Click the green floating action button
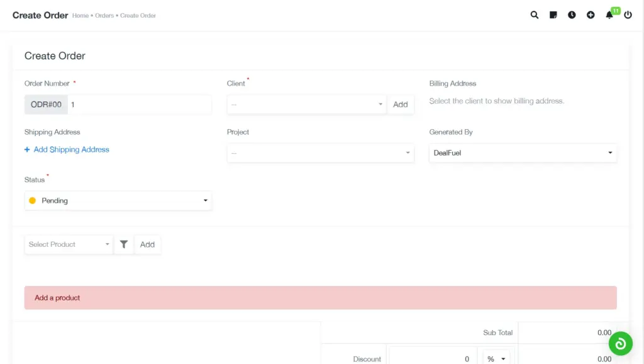Screen dimensions: 644x364 [620, 343]
